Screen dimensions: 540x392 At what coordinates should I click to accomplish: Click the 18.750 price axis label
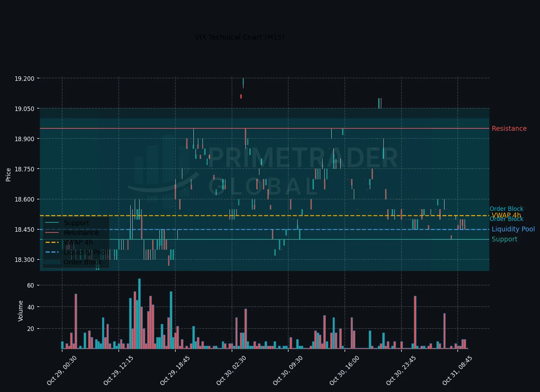point(24,169)
